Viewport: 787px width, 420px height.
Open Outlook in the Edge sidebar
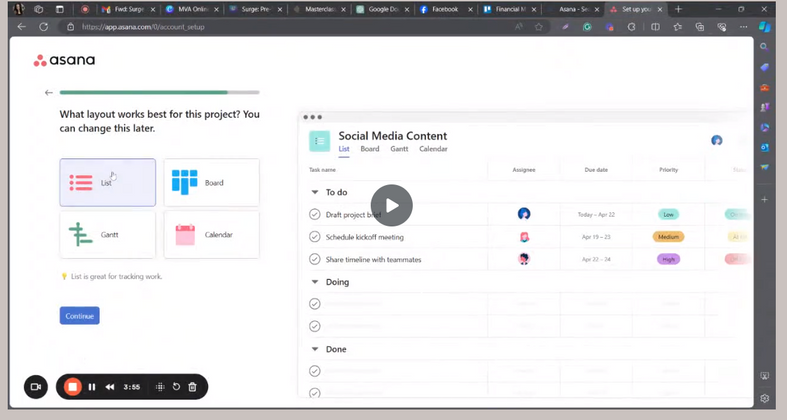[764, 148]
